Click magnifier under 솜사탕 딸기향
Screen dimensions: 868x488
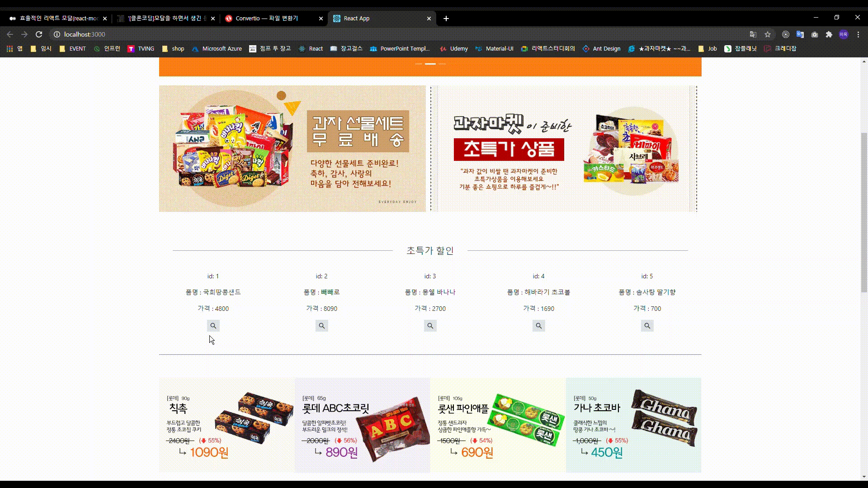click(647, 326)
